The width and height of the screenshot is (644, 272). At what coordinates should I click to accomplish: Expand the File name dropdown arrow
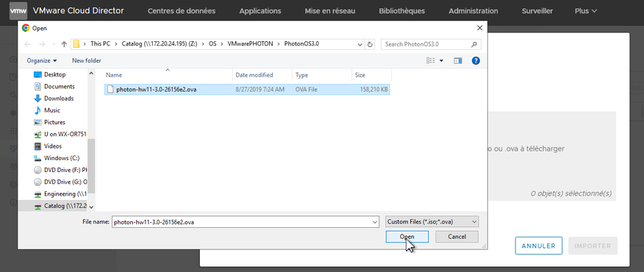click(x=375, y=222)
